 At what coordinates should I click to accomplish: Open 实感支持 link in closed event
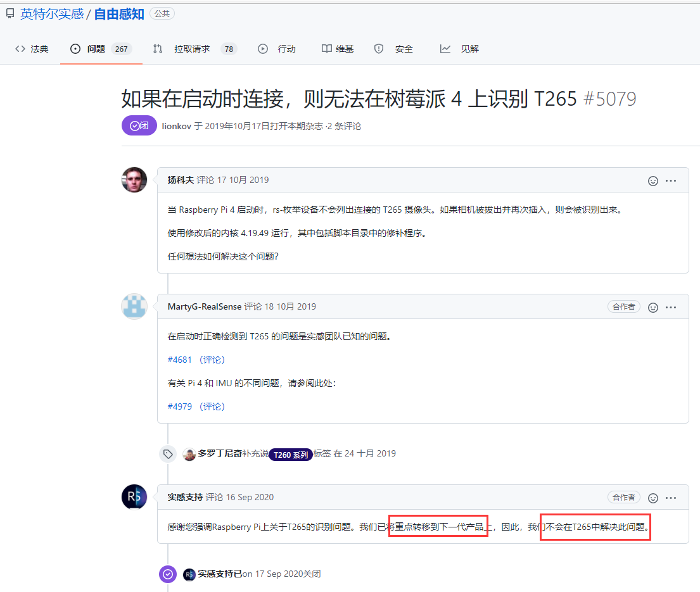(x=215, y=574)
